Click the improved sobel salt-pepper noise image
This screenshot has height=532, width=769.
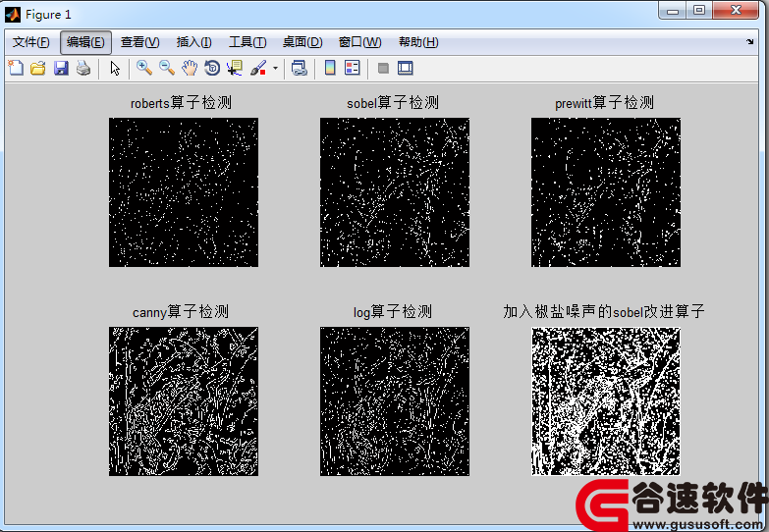606,401
